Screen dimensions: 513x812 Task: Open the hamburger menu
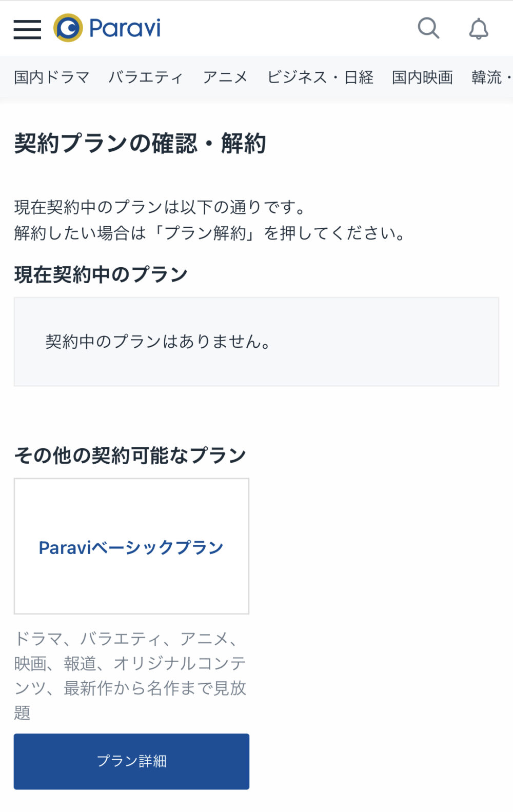click(27, 29)
